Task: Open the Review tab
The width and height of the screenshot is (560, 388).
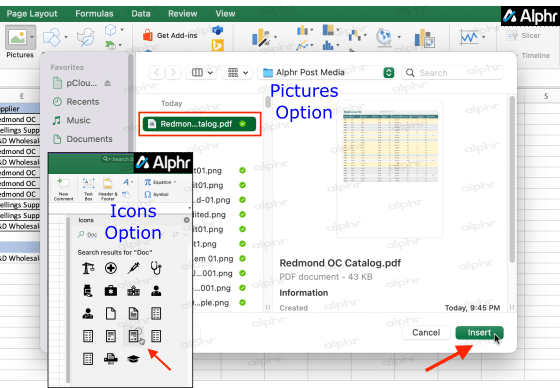Action: click(x=182, y=14)
